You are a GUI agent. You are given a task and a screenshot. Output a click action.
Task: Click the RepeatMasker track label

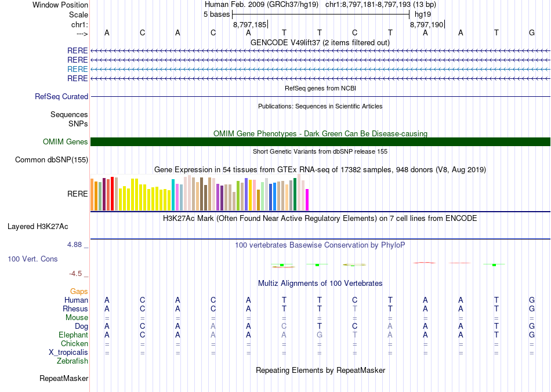click(x=64, y=379)
